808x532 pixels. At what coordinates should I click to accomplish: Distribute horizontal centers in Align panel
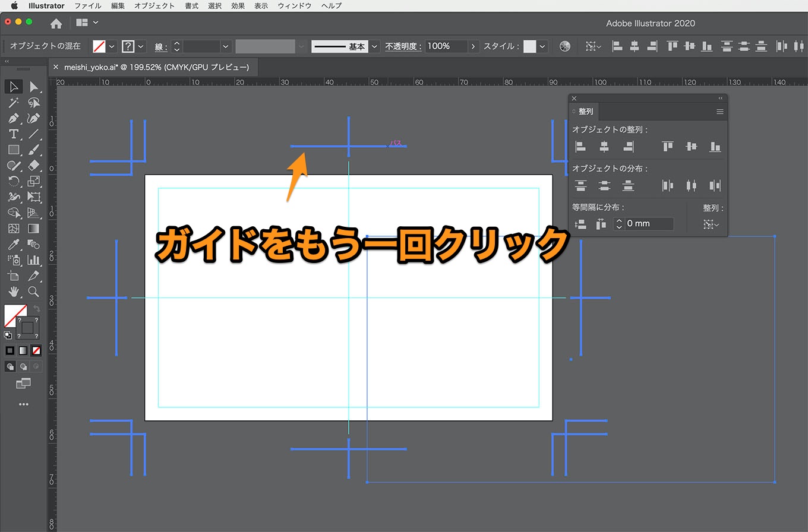(692, 186)
